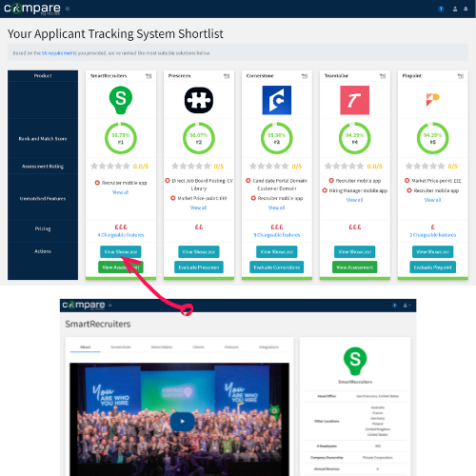Screen dimensions: 476x476
Task: Click View Showcase for SmartRecruiters
Action: coord(121,251)
